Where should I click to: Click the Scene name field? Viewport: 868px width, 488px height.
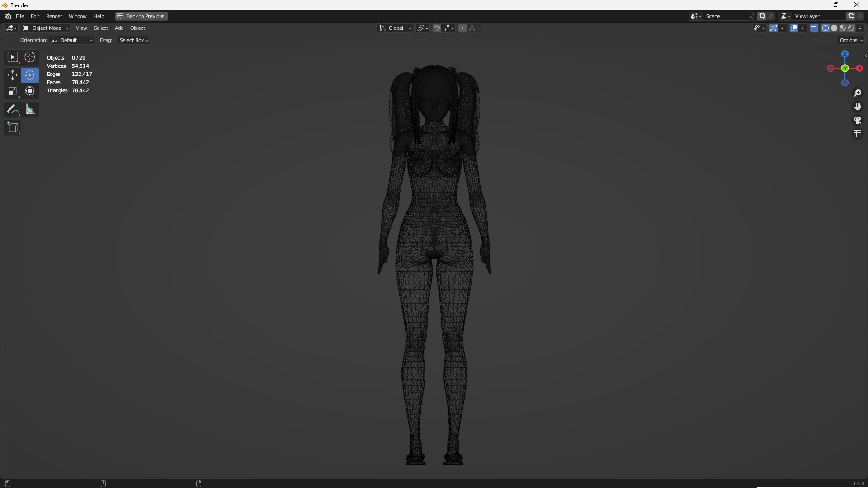click(726, 16)
